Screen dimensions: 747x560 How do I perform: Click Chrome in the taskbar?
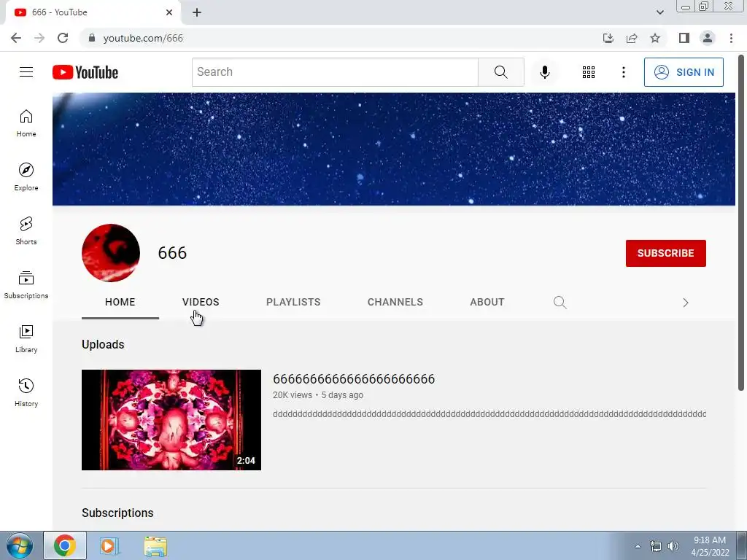pos(65,545)
